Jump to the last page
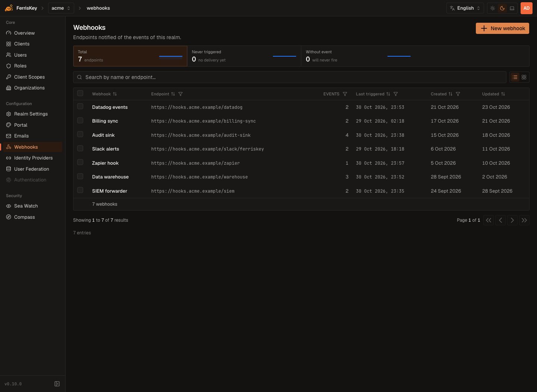This screenshot has width=537, height=392. [x=524, y=220]
